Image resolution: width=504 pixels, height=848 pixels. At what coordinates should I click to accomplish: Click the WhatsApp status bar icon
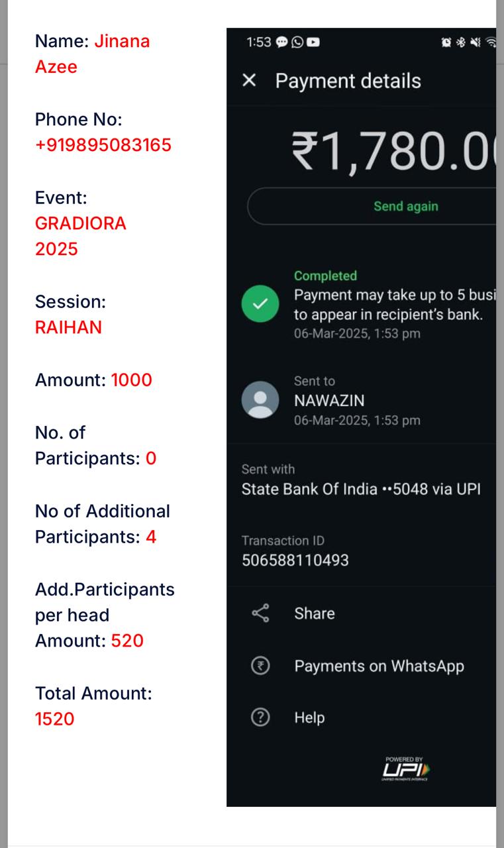pyautogui.click(x=297, y=42)
